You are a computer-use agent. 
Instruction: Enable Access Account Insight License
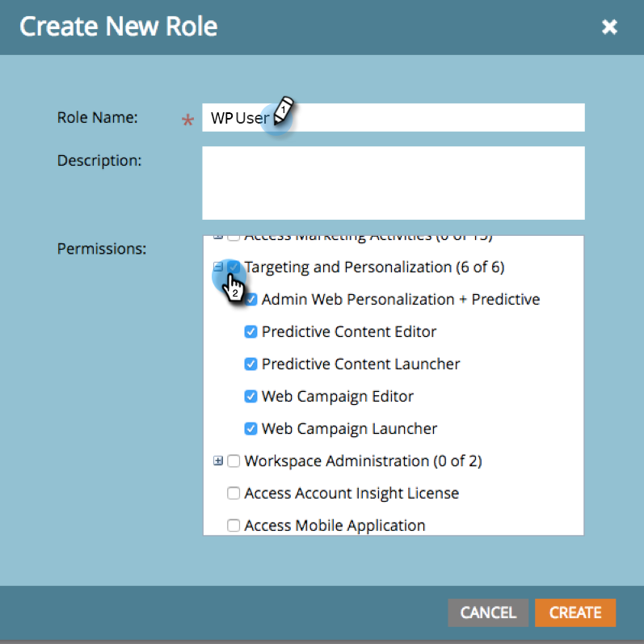234,494
